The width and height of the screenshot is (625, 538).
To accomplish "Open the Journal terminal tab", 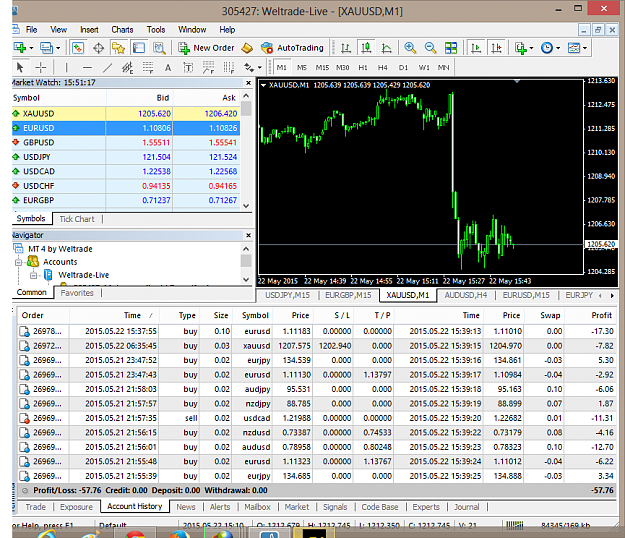I will coord(466,507).
